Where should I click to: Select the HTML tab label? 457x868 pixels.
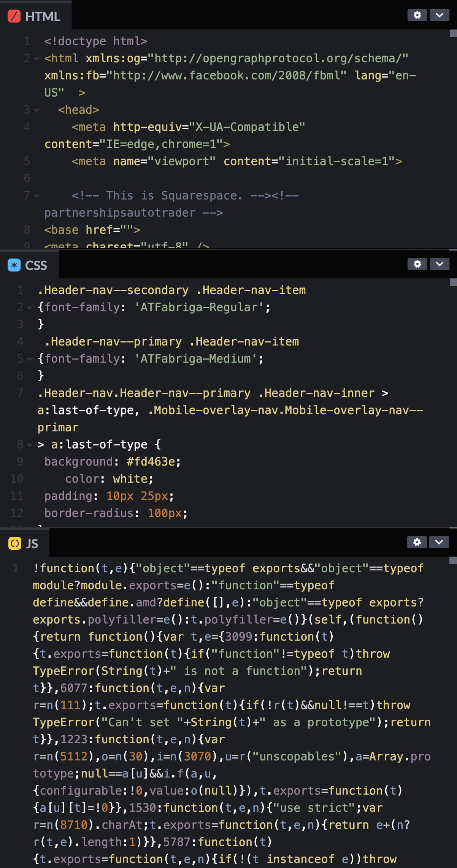(43, 17)
